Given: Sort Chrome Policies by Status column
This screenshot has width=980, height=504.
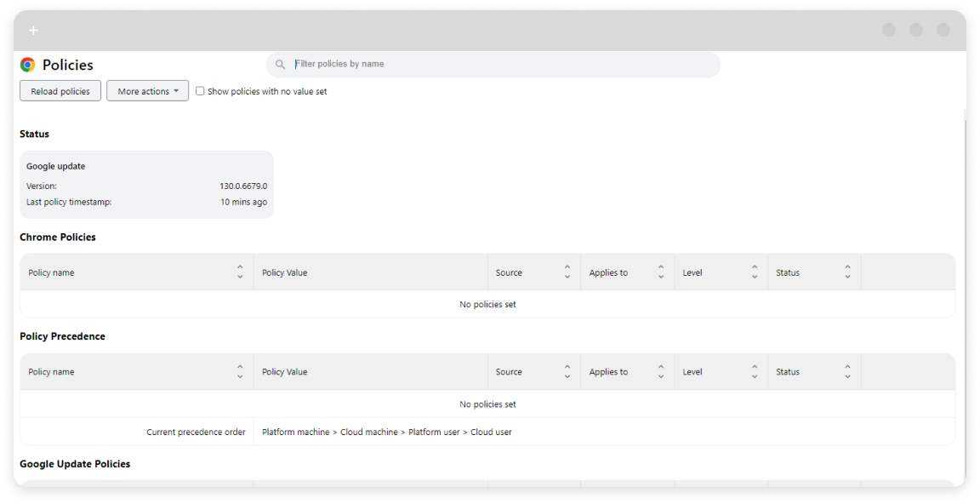Looking at the screenshot, I should point(847,272).
